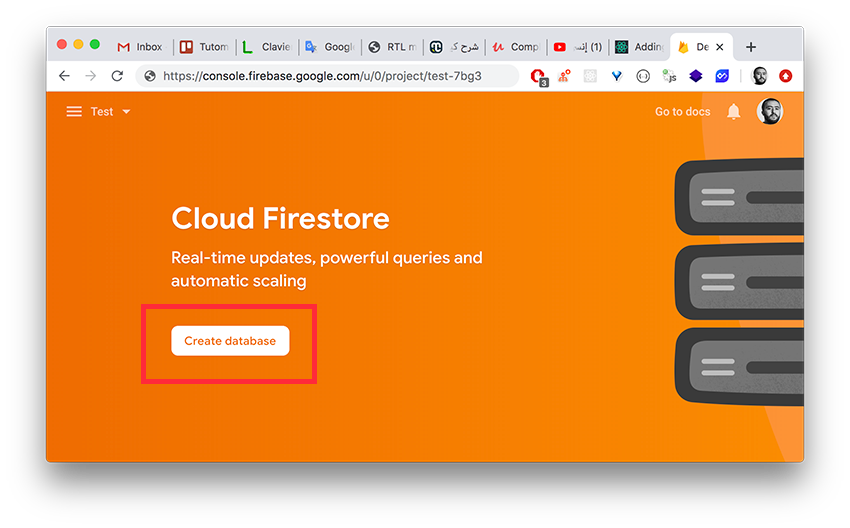Image resolution: width=850 pixels, height=528 pixels.
Task: Click the browser forward arrow
Action: click(x=91, y=76)
